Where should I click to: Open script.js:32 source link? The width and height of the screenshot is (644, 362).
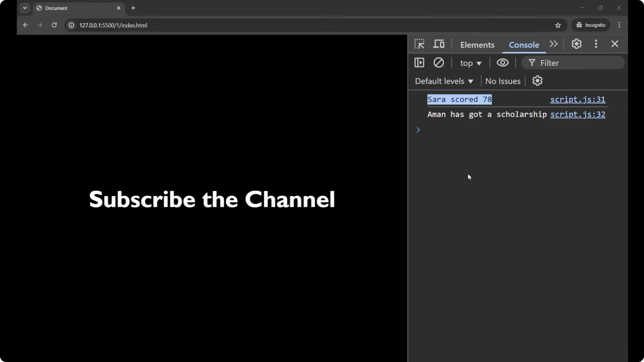(578, 114)
